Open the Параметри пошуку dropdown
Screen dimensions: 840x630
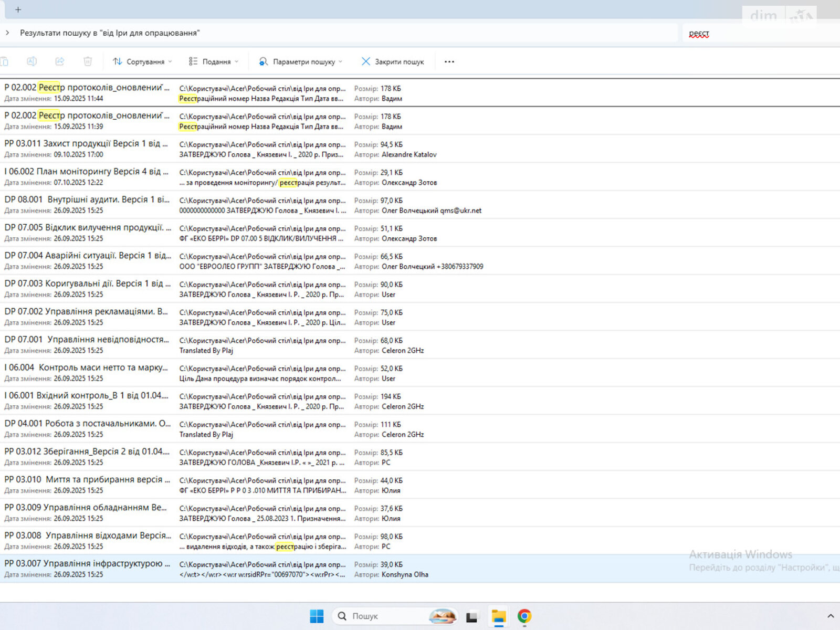[x=300, y=61]
